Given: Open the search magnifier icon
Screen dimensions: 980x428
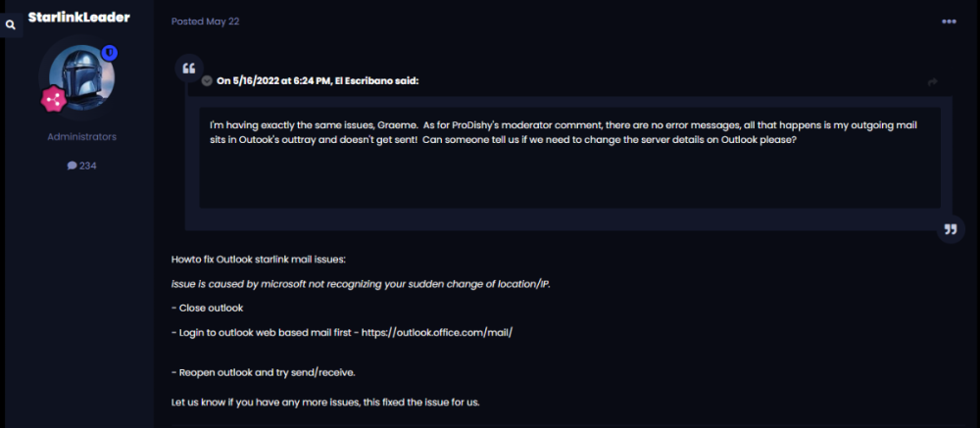Looking at the screenshot, I should click(11, 25).
